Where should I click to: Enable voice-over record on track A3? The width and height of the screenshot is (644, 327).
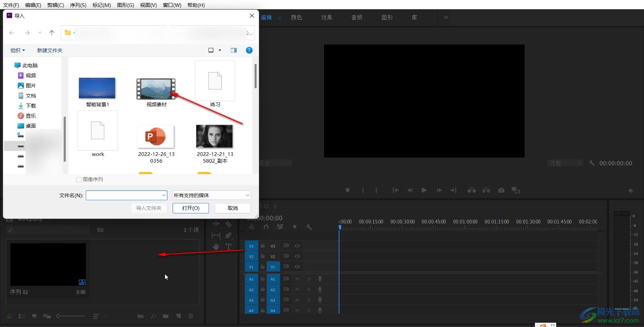320,300
